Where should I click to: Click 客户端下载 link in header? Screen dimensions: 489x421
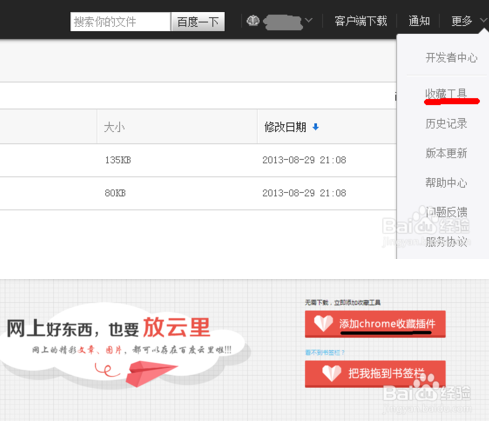[x=361, y=21]
